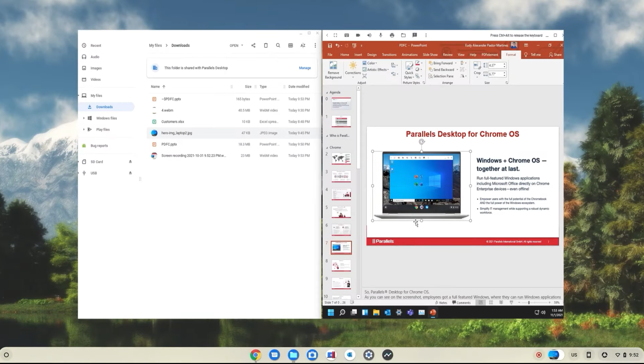
Task: Open the OPEN dropdown in Files app
Action: (237, 45)
